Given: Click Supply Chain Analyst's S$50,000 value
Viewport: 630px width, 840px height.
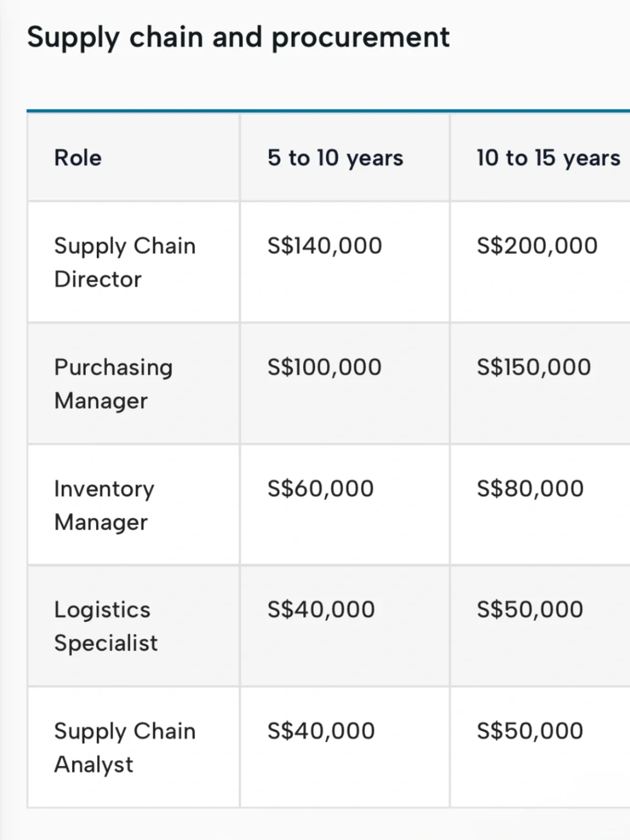Looking at the screenshot, I should click(530, 731).
